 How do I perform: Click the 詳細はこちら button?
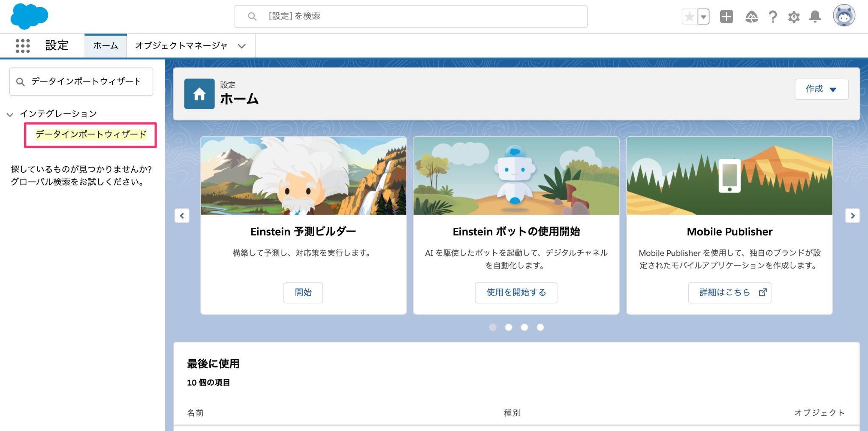[730, 293]
